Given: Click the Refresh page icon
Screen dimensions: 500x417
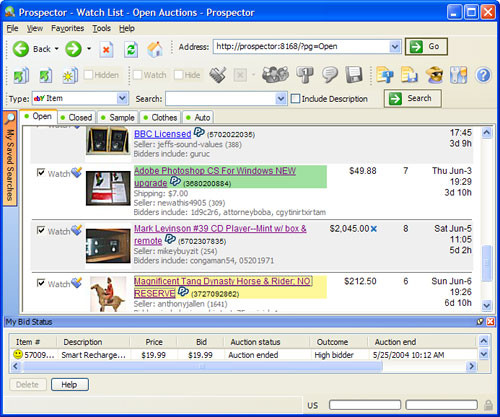Looking at the screenshot, I should click(x=131, y=50).
